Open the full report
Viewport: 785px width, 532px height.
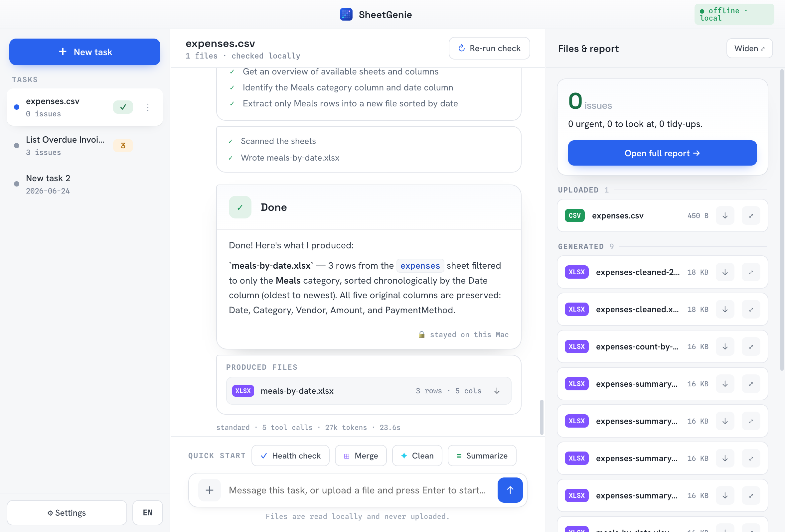coord(662,153)
